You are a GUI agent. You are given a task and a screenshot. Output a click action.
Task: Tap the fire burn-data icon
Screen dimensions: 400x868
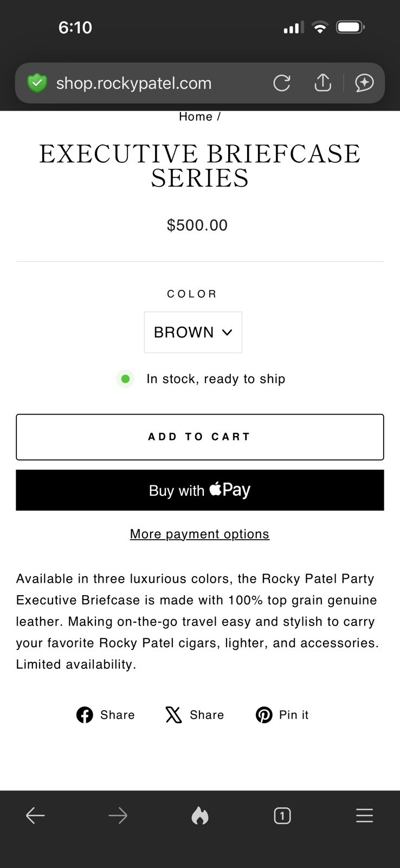point(200,815)
